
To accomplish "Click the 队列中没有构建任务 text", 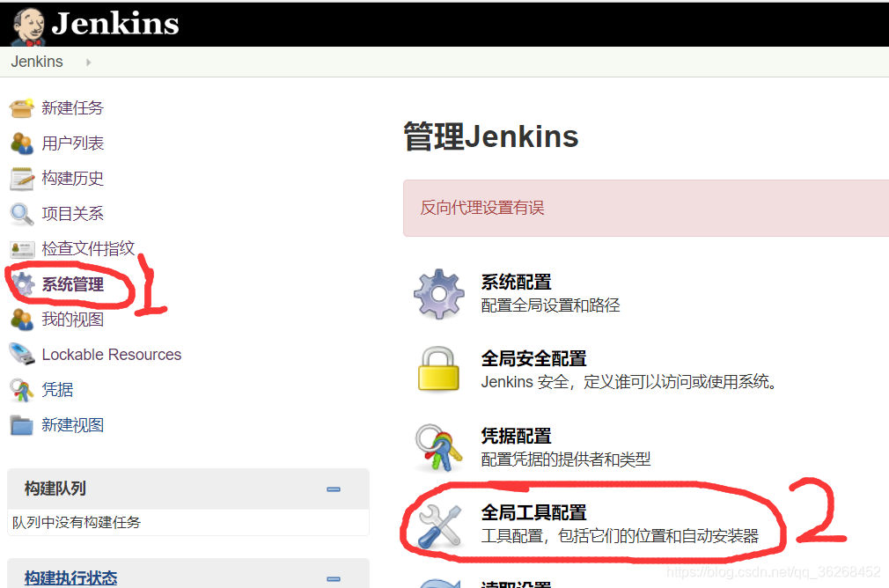I will 76,522.
